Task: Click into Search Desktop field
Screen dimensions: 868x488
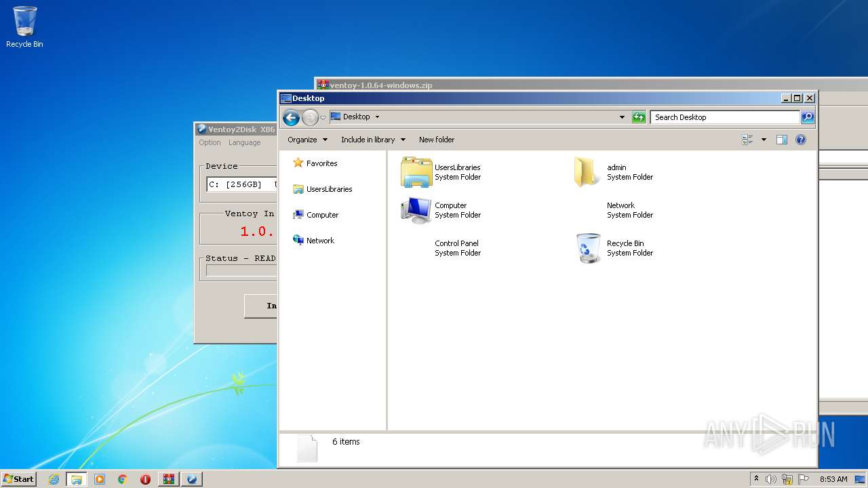Action: point(725,117)
